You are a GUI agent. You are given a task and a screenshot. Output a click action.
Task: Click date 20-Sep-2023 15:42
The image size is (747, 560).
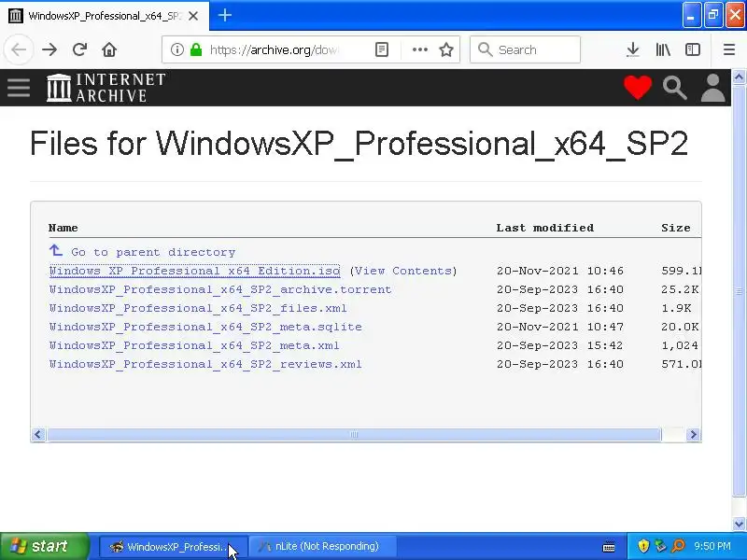pyautogui.click(x=559, y=345)
